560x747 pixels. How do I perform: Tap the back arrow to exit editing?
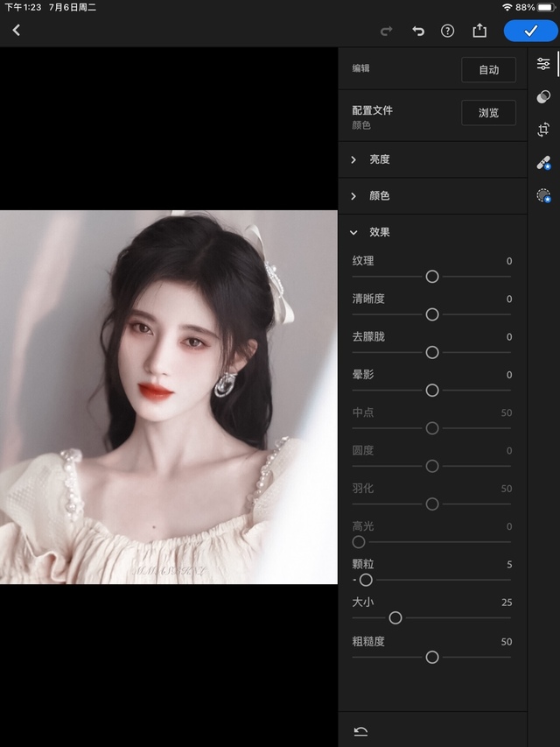pos(16,31)
